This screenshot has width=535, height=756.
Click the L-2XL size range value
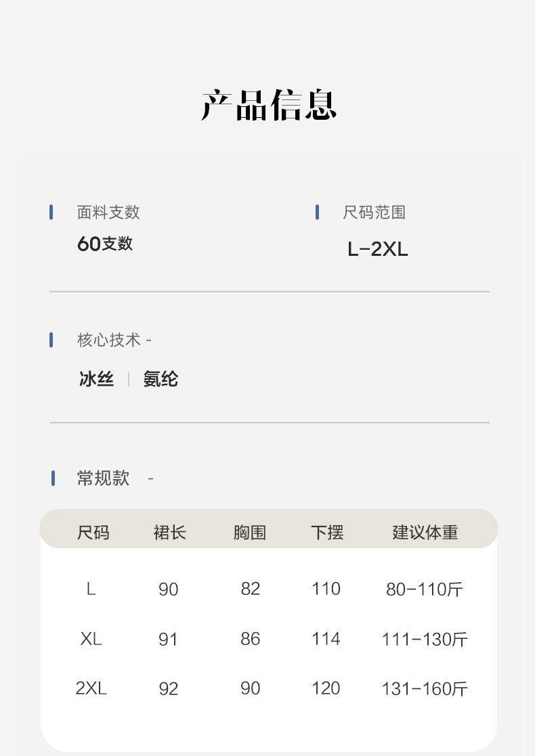point(378,250)
